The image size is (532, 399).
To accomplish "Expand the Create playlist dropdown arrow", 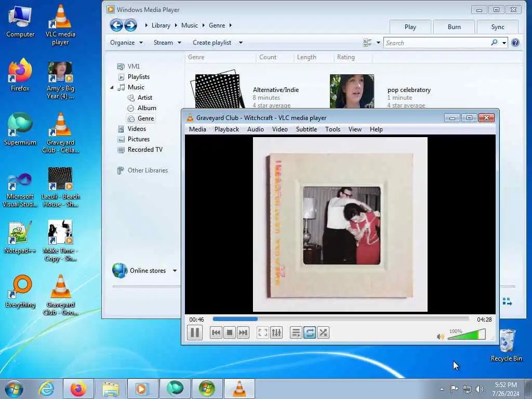I will 241,43.
